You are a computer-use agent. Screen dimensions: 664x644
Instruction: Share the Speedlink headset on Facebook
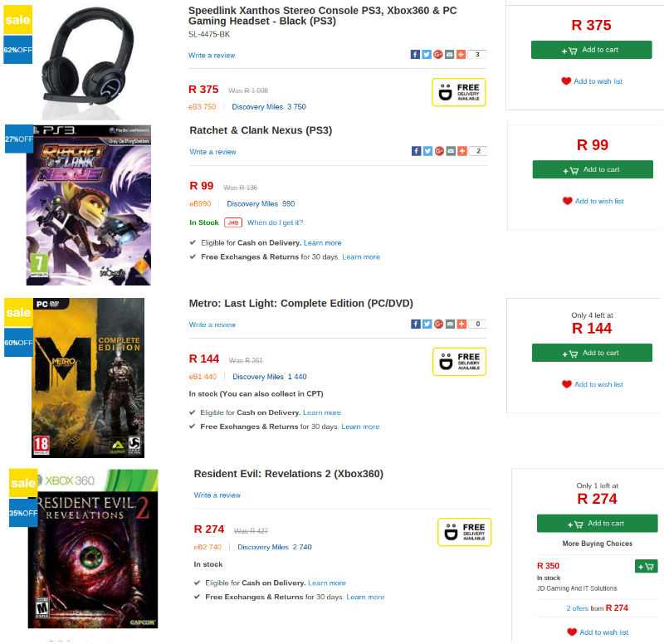pos(415,55)
